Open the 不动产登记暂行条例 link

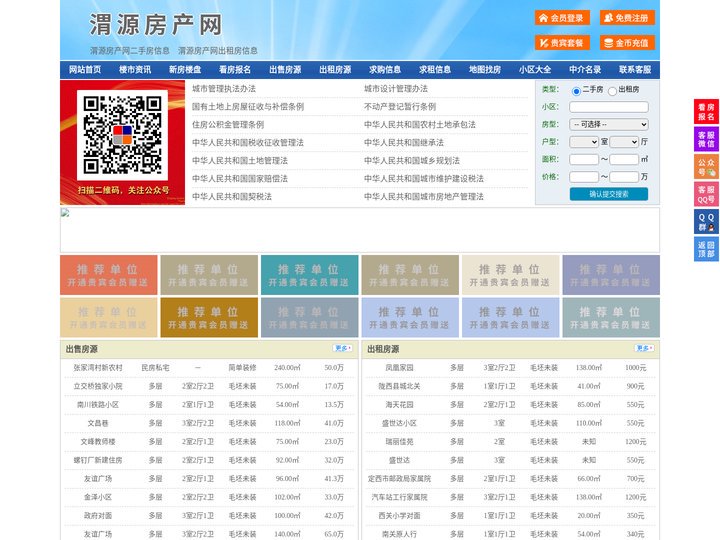399,107
